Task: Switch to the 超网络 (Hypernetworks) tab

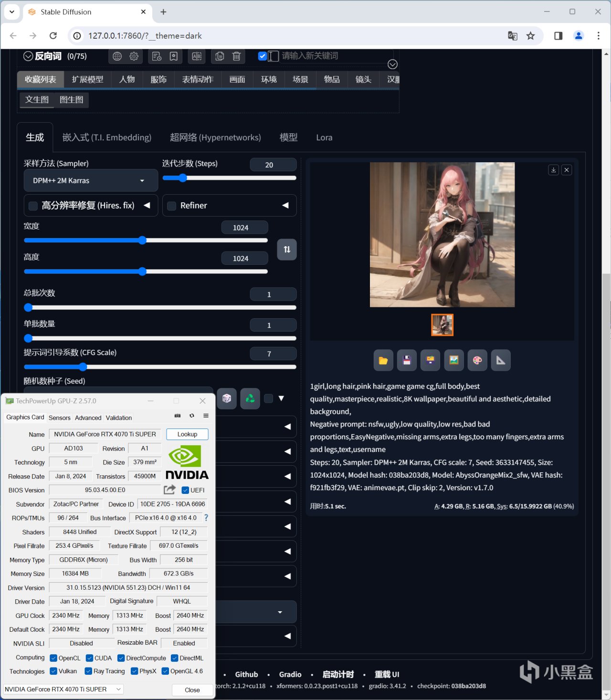Action: [x=215, y=137]
